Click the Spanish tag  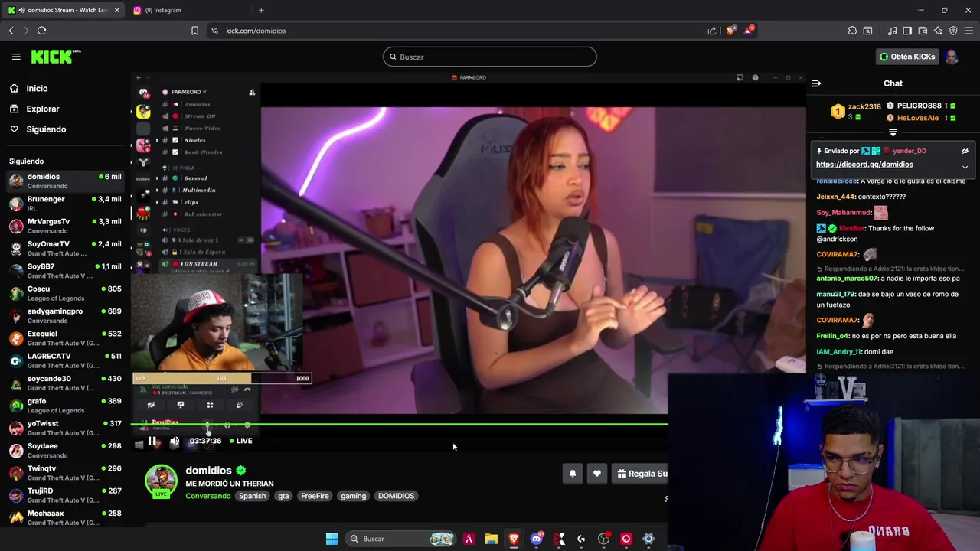point(252,496)
